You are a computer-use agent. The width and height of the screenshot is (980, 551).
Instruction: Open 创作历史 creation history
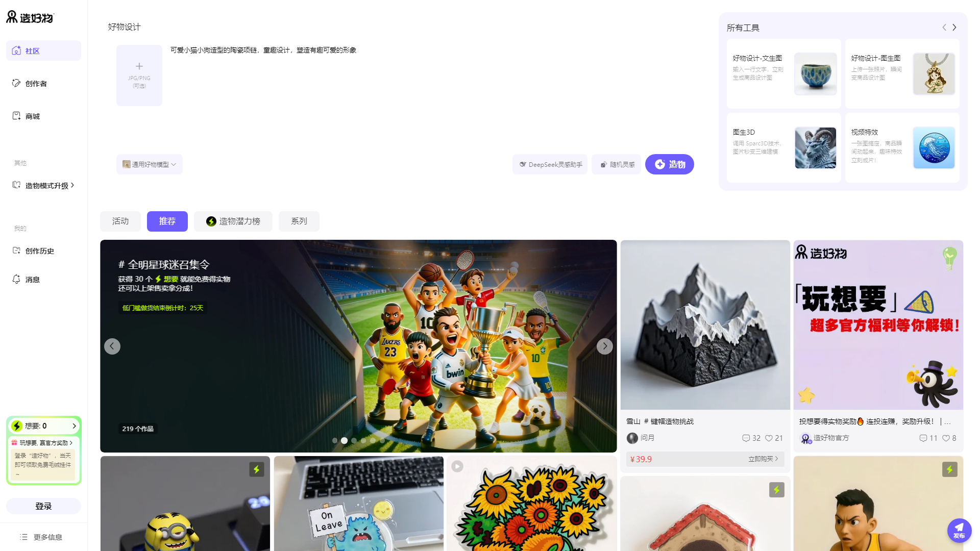tap(39, 251)
